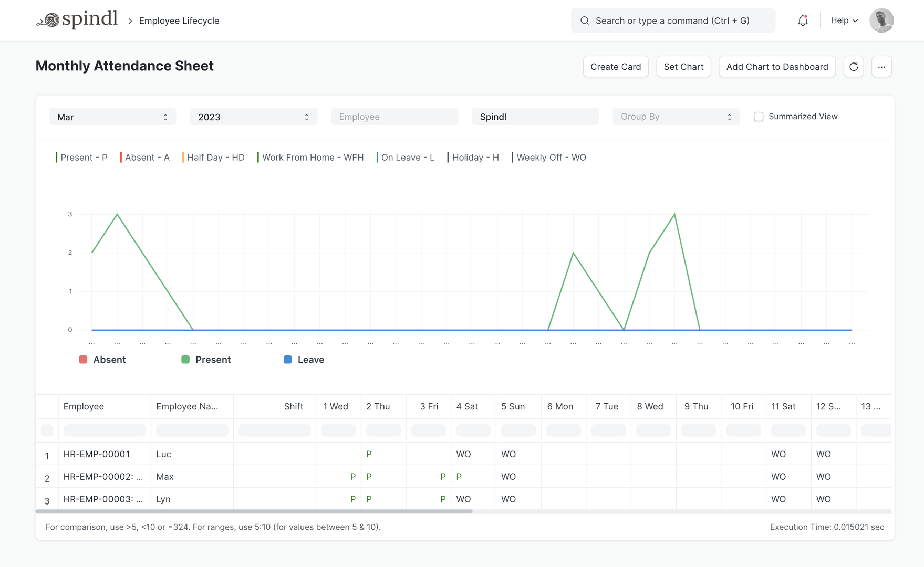Image resolution: width=924 pixels, height=567 pixels.
Task: Click the Employee filter input field
Action: pos(394,117)
